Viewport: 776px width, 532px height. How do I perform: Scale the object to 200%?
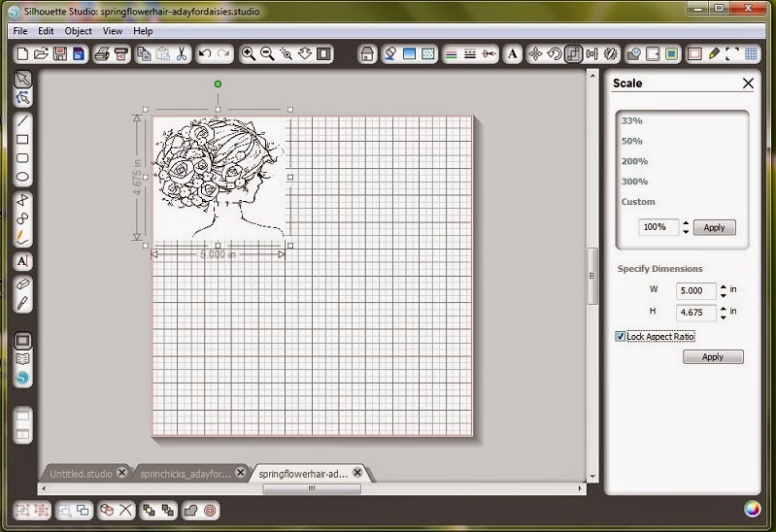(x=634, y=161)
